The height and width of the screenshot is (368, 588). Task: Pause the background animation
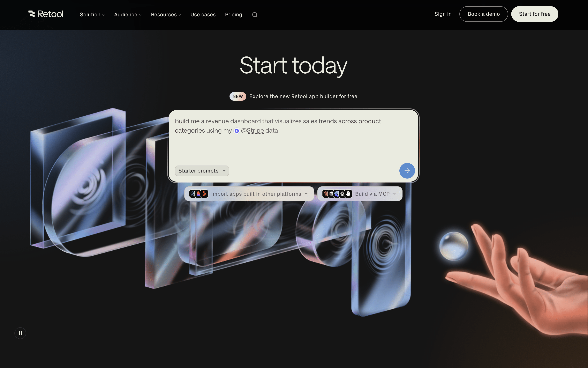20,333
